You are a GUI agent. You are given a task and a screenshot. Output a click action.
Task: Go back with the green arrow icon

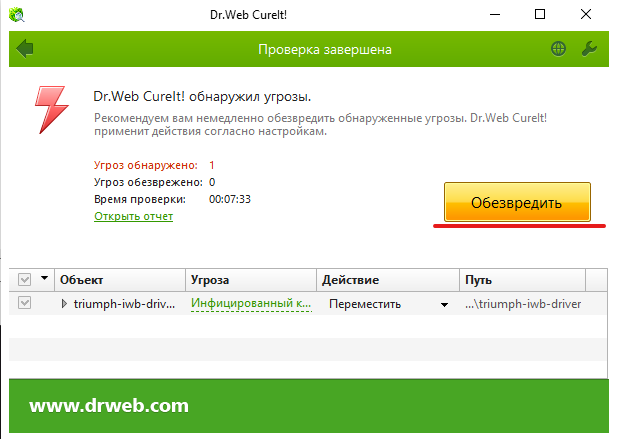coord(25,49)
